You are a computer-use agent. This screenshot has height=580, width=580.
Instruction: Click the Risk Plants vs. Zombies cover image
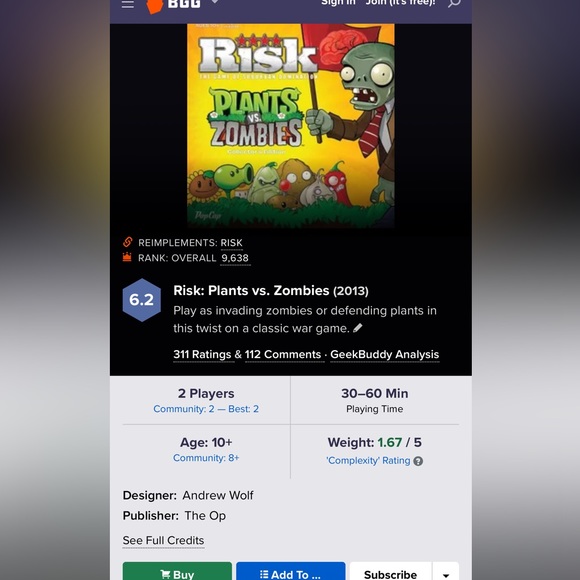point(291,125)
